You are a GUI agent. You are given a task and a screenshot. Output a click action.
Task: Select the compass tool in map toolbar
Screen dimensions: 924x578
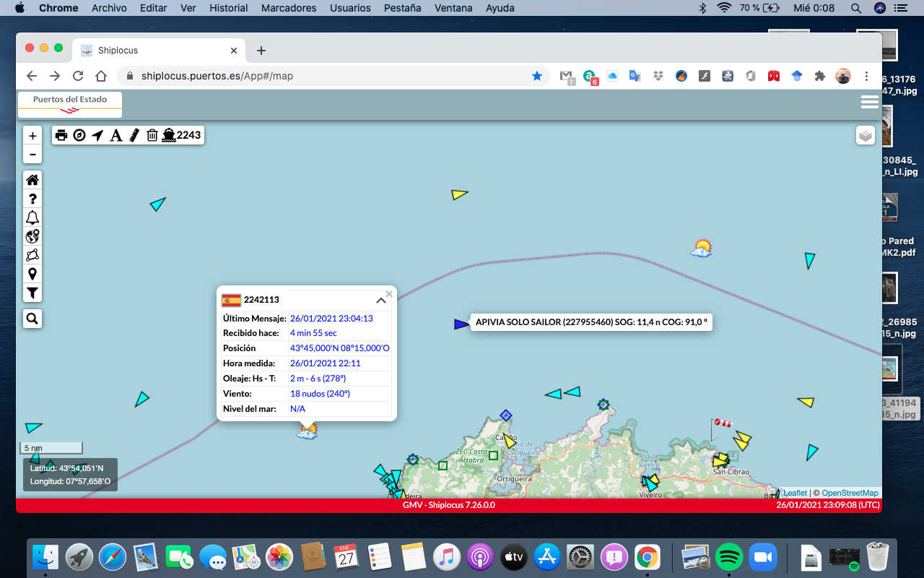(79, 135)
